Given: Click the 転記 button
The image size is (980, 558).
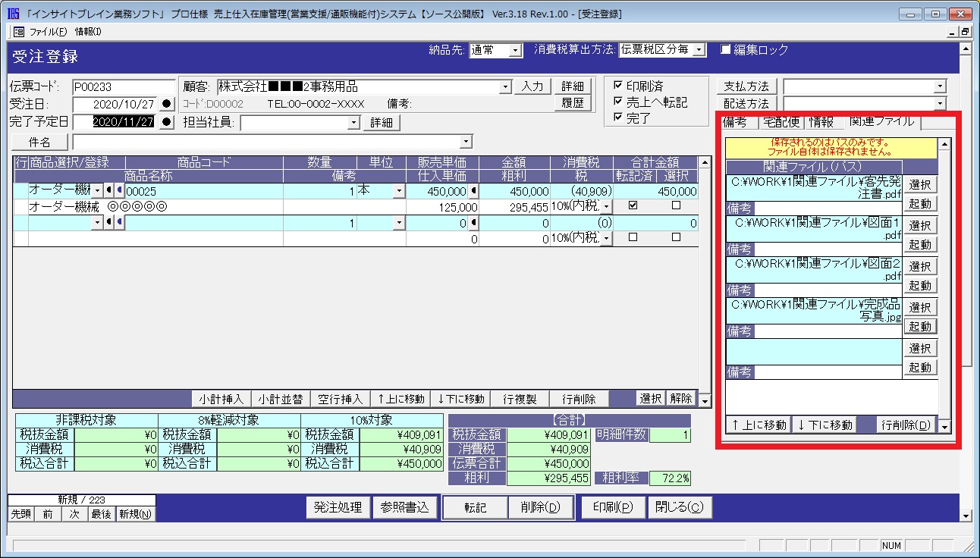Looking at the screenshot, I should point(475,508).
